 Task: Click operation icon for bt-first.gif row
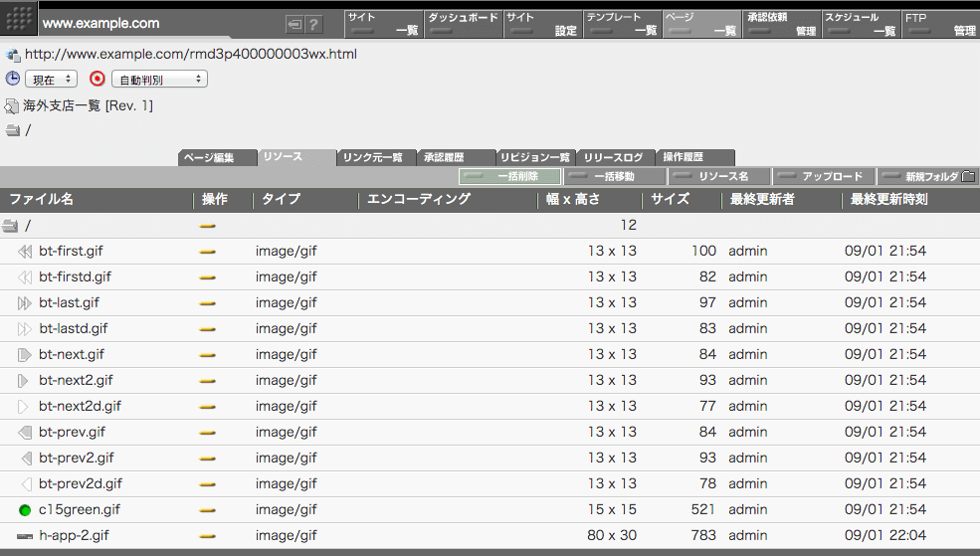coord(208,252)
